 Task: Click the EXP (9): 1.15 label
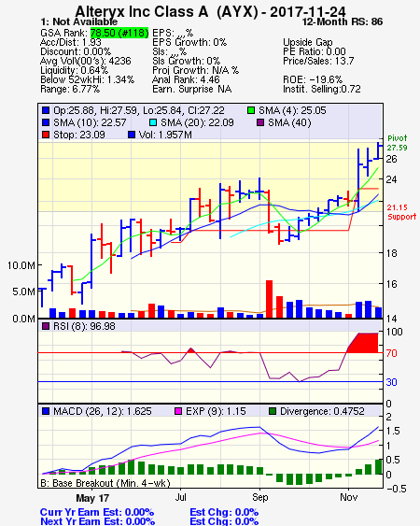click(216, 411)
